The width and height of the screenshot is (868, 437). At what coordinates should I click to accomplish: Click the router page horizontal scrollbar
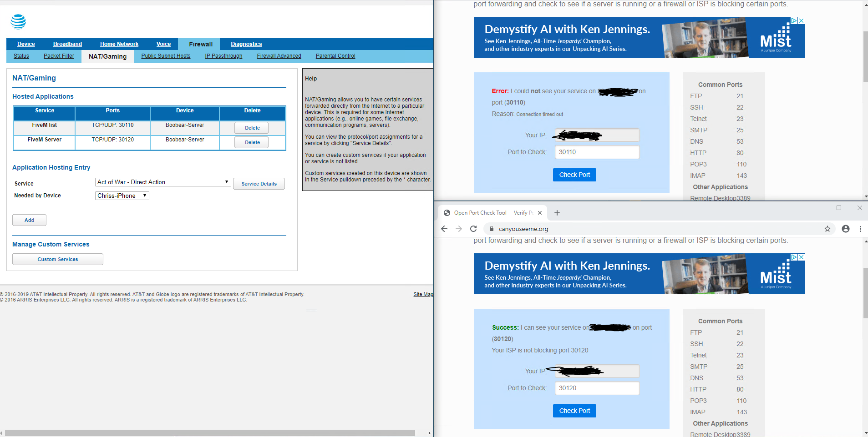point(210,433)
